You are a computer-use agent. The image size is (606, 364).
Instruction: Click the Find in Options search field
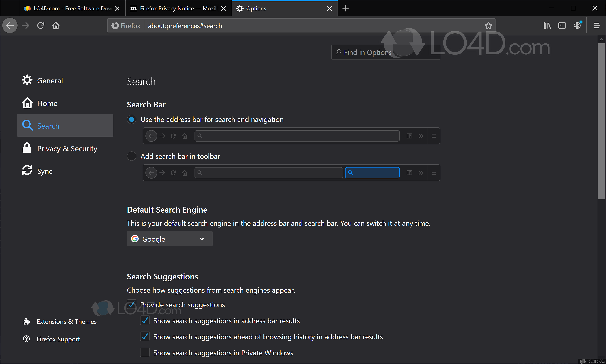[385, 52]
